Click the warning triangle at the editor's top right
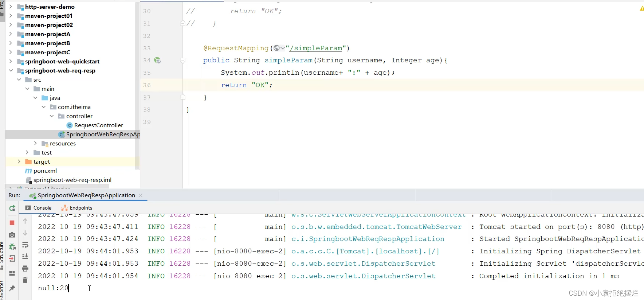Image resolution: width=644 pixels, height=300 pixels. tap(642, 8)
